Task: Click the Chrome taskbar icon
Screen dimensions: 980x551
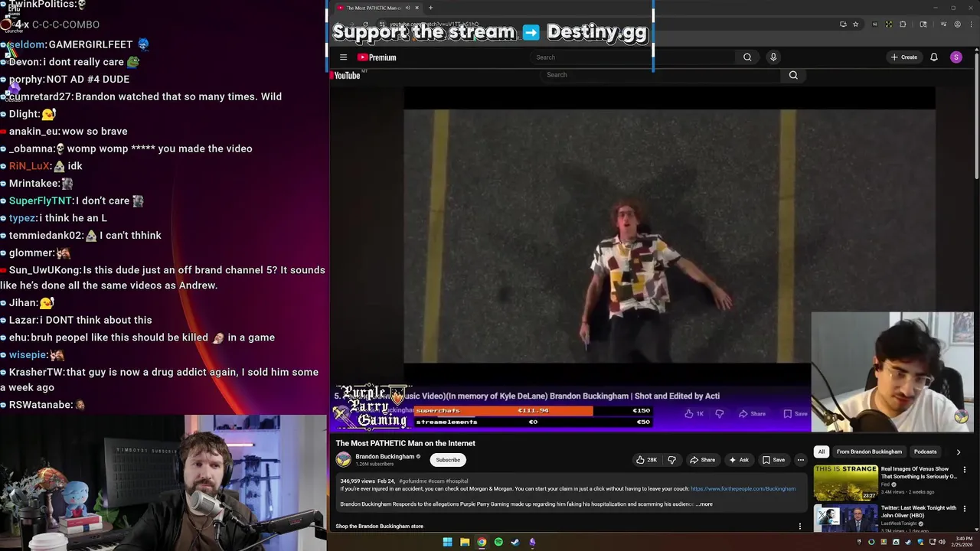Action: click(482, 542)
